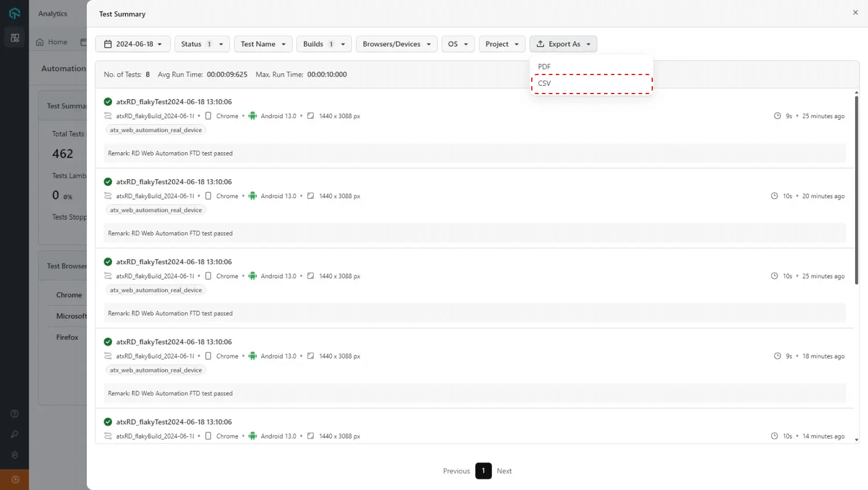Click the Next pagination button
Screen dimensions: 868x490
504,471
